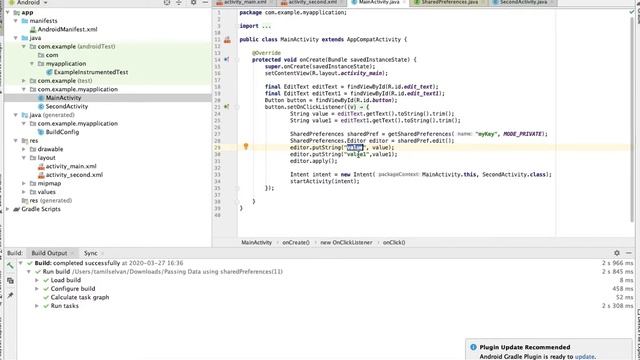The width and height of the screenshot is (640, 360).
Task: Click the code inspection checkmark at editor top right
Action: pos(632,12)
